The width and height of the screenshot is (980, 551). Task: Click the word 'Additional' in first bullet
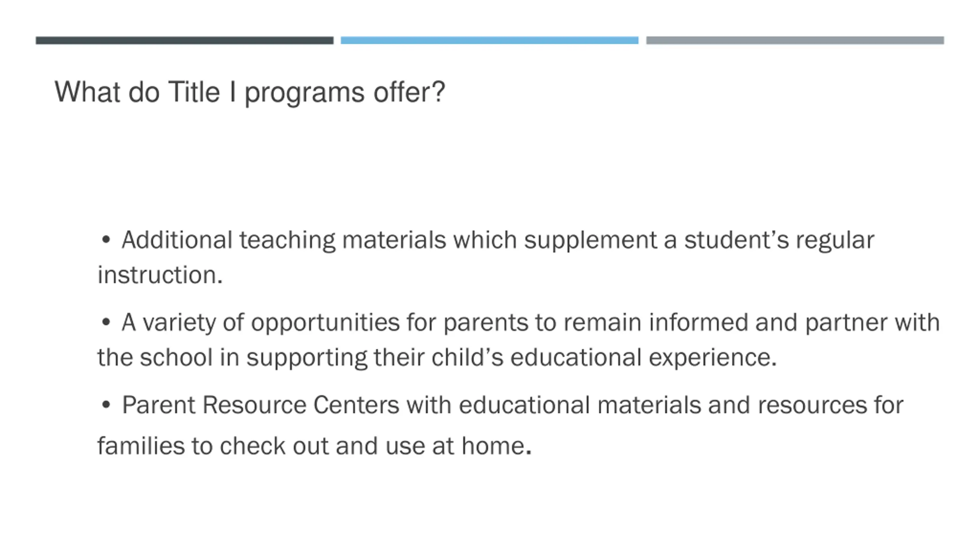point(177,240)
